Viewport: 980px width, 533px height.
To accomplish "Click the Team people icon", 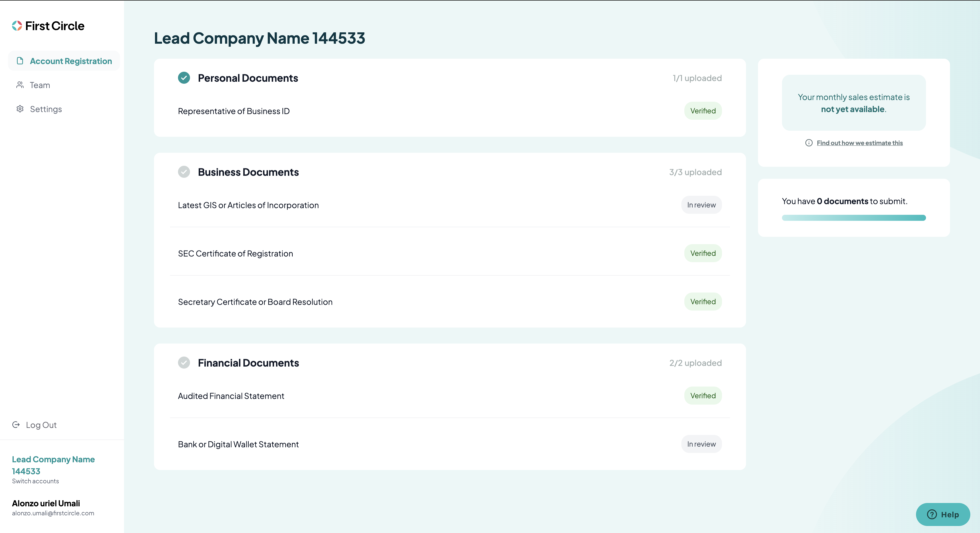I will 20,84.
